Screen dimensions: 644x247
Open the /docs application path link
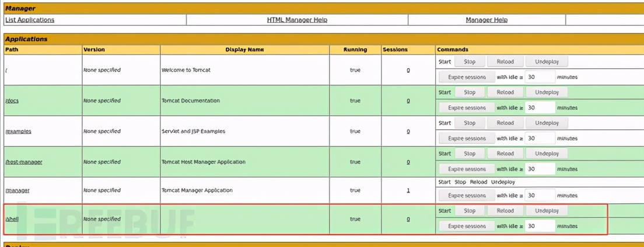12,101
